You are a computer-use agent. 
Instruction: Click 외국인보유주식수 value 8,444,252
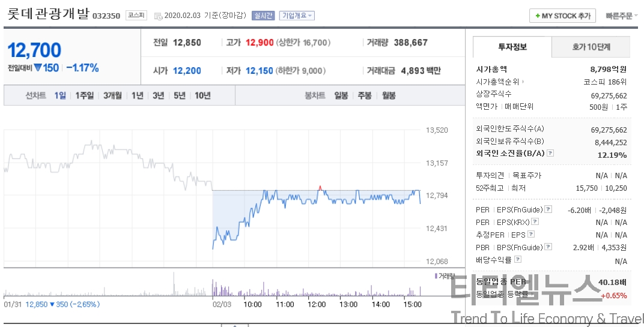pyautogui.click(x=611, y=143)
